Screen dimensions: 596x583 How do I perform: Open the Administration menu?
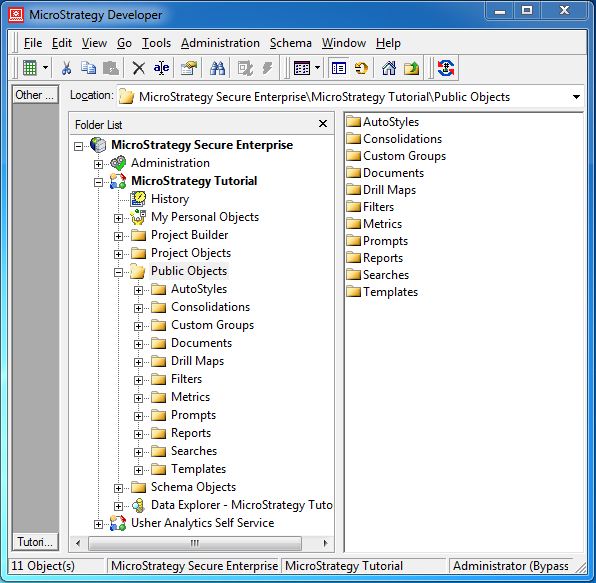[x=220, y=43]
